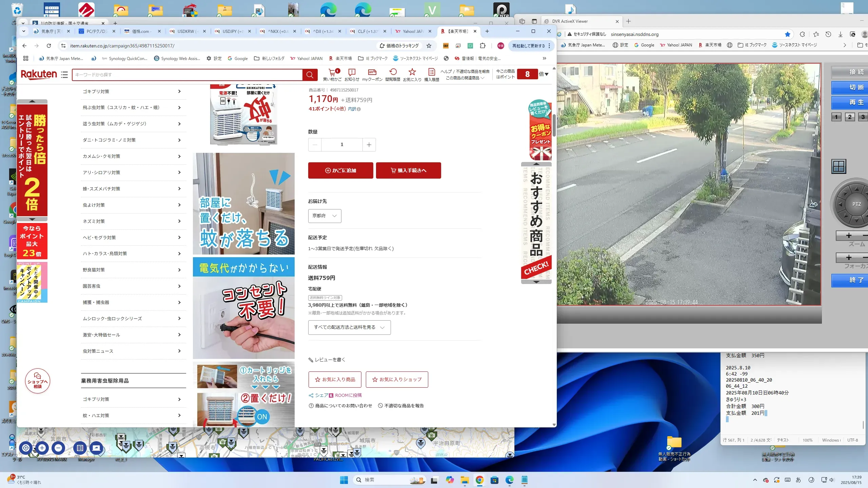
Task: Click the DVR quad-split view icon
Action: 839,166
